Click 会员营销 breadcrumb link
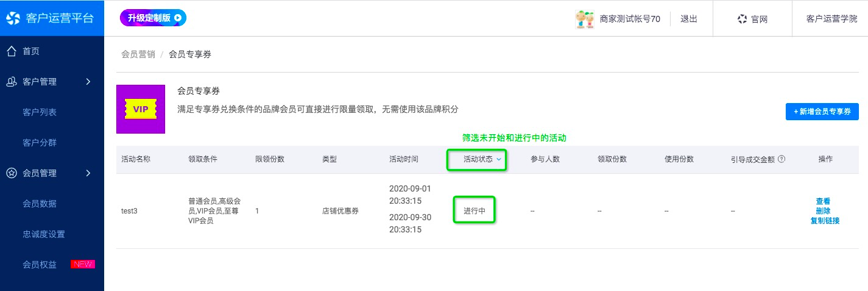Screen dimensions: 868x291 (x=138, y=54)
